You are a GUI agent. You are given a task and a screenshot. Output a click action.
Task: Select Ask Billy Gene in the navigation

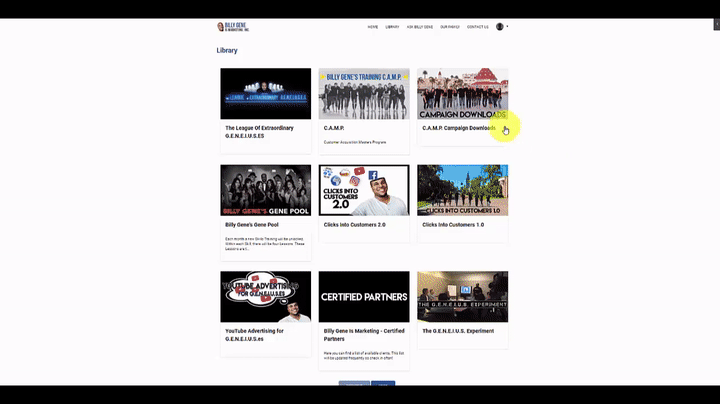point(418,27)
